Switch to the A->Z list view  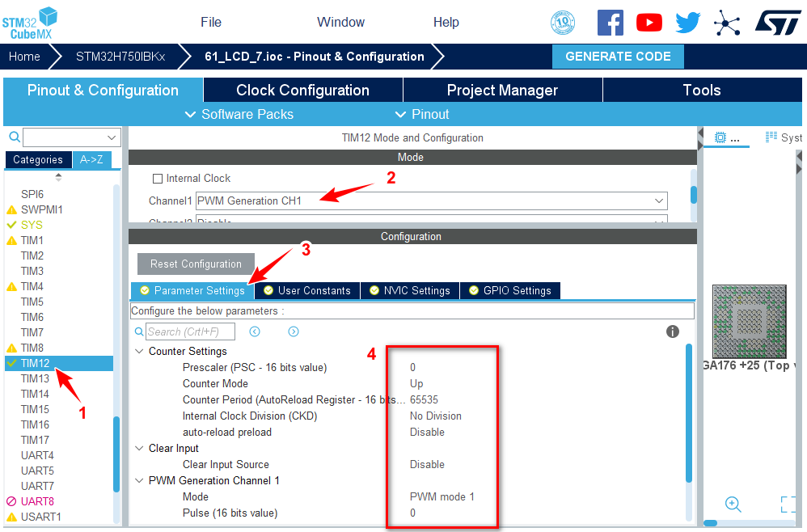click(x=91, y=160)
